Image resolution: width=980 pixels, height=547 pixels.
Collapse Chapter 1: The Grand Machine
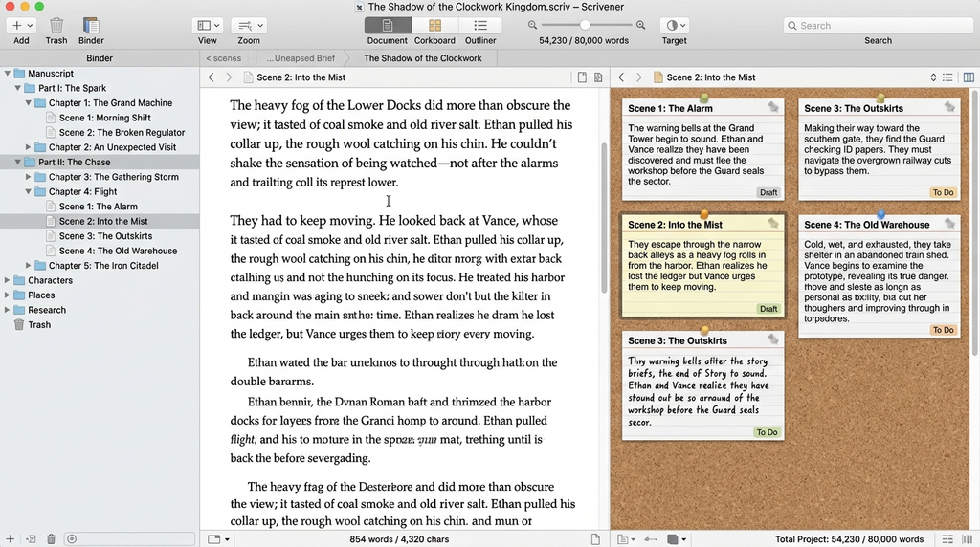pos(29,103)
